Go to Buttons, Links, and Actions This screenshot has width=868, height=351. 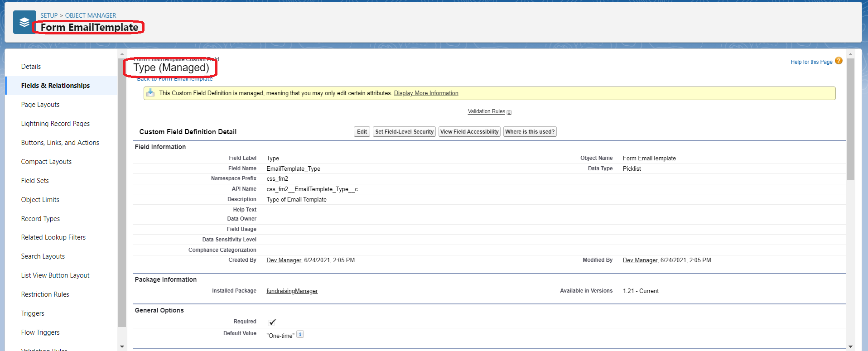[x=60, y=143]
